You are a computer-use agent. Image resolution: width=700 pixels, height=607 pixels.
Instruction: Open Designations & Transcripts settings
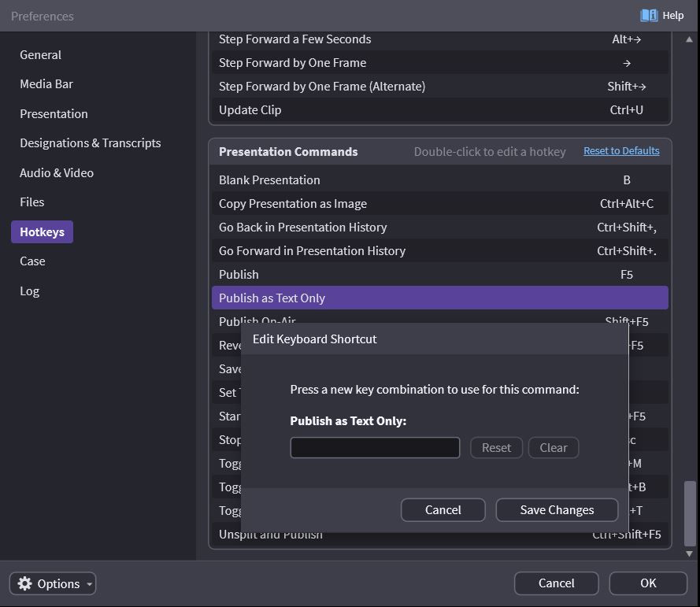(x=90, y=143)
